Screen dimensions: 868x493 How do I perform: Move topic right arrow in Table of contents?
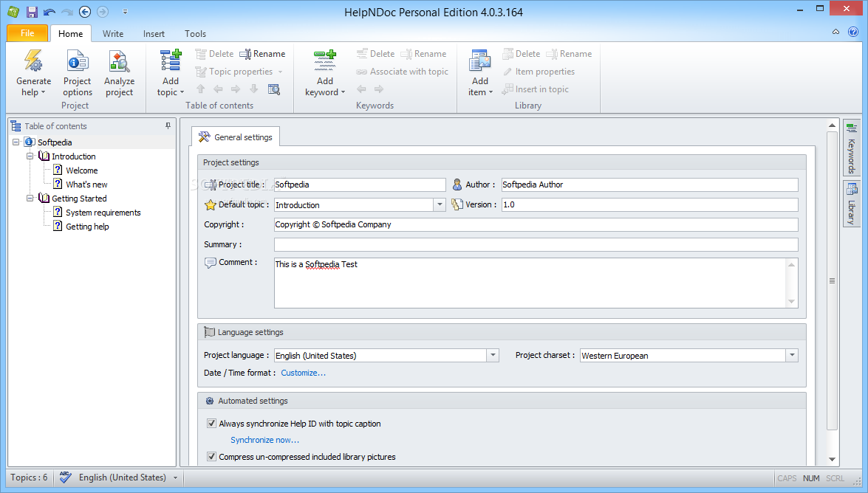click(x=236, y=89)
